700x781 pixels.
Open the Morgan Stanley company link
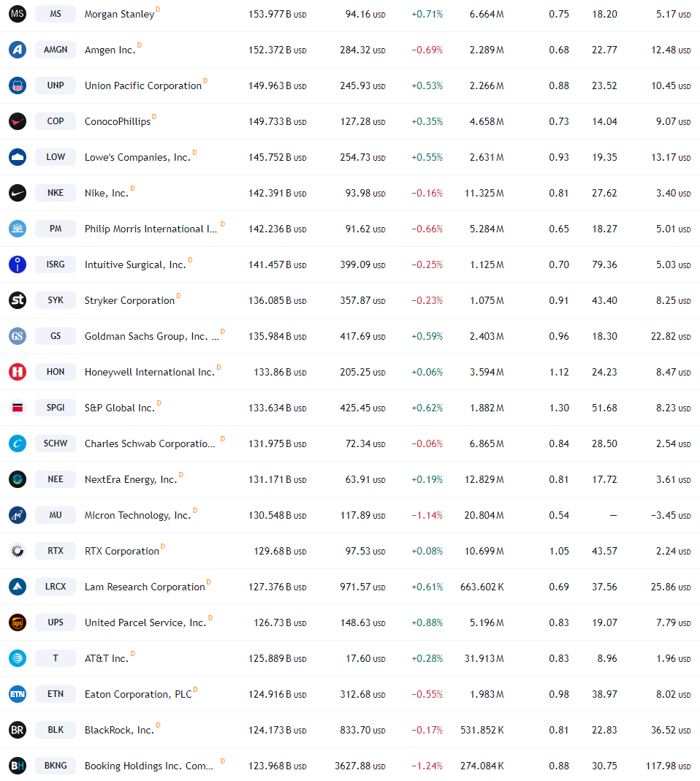[x=120, y=15]
